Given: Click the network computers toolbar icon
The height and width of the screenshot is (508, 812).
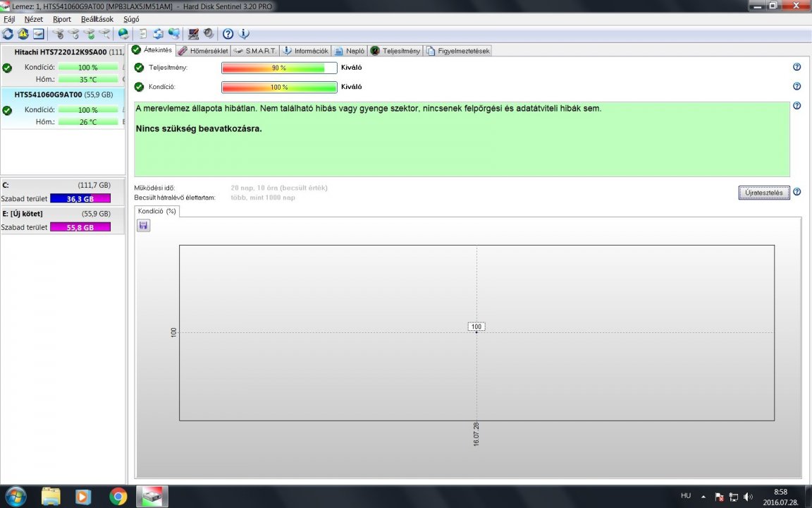Looking at the screenshot, I should [174, 34].
